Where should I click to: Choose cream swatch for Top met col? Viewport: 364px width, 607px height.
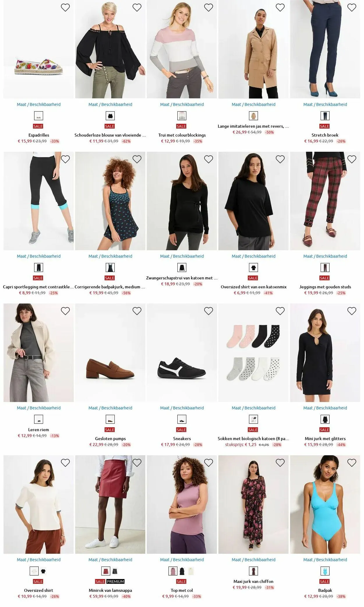191,571
